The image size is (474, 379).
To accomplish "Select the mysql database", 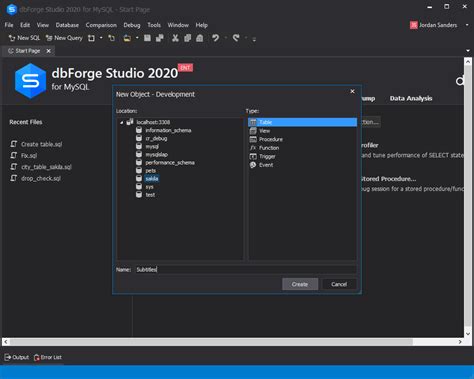I will click(152, 146).
